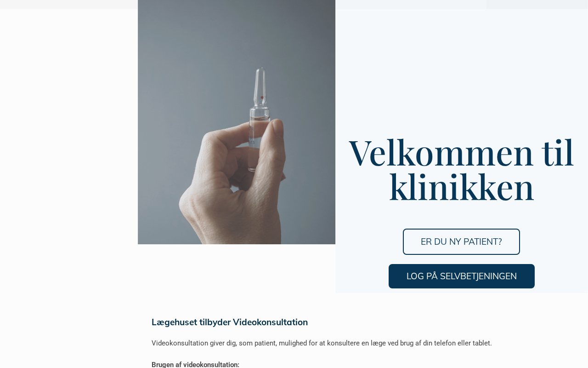This screenshot has height=368, width=588.
Task: Click the Videokonsultation giver dig paragraph
Action: (x=322, y=343)
